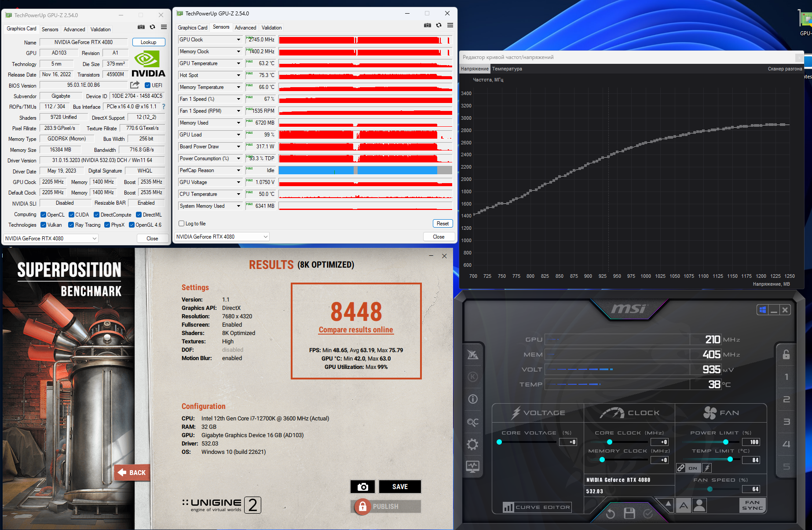Select profile slot 2 in Afterburner
The width and height of the screenshot is (812, 530).
point(786,399)
